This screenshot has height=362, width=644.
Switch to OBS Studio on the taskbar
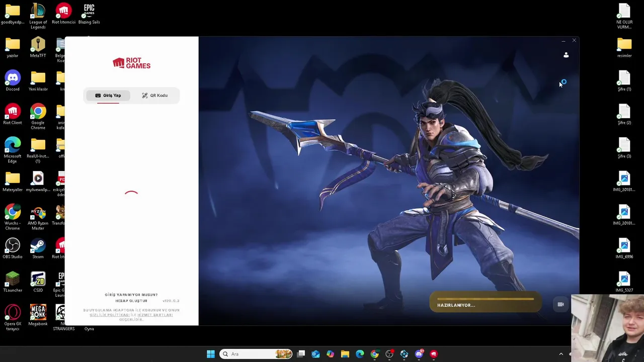pos(389,354)
